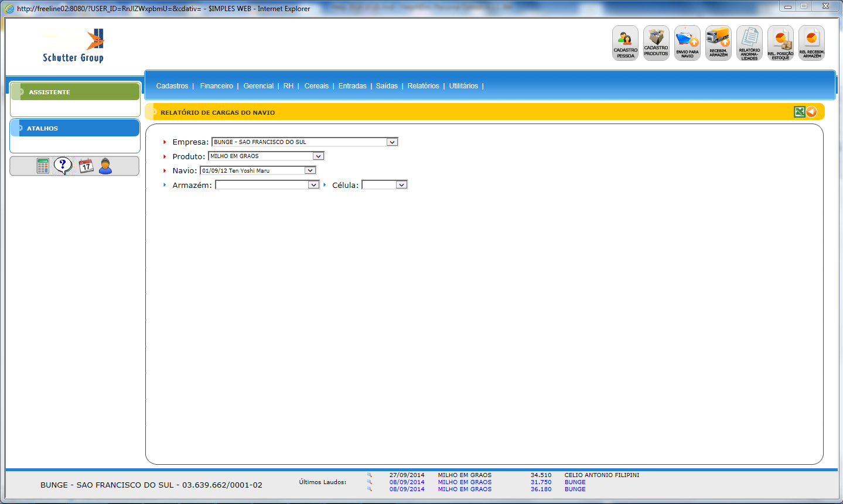843x504 pixels.
Task: Open the Relatório Anormalidades icon
Action: [x=749, y=43]
